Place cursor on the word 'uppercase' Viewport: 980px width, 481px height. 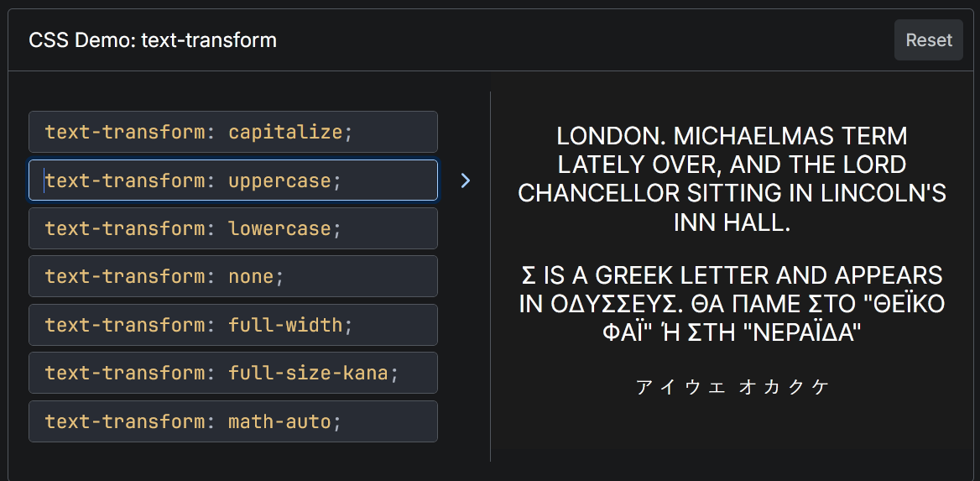point(279,180)
